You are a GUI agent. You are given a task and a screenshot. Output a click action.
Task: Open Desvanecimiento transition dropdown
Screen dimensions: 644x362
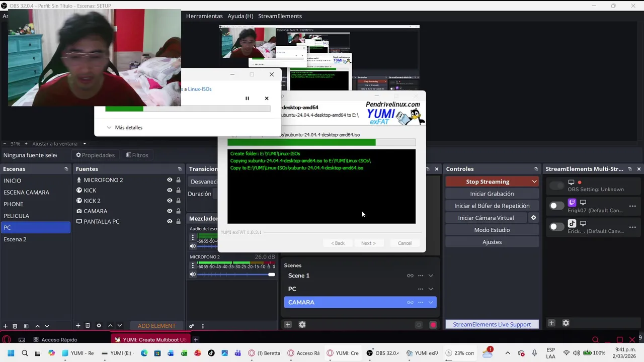203,182
